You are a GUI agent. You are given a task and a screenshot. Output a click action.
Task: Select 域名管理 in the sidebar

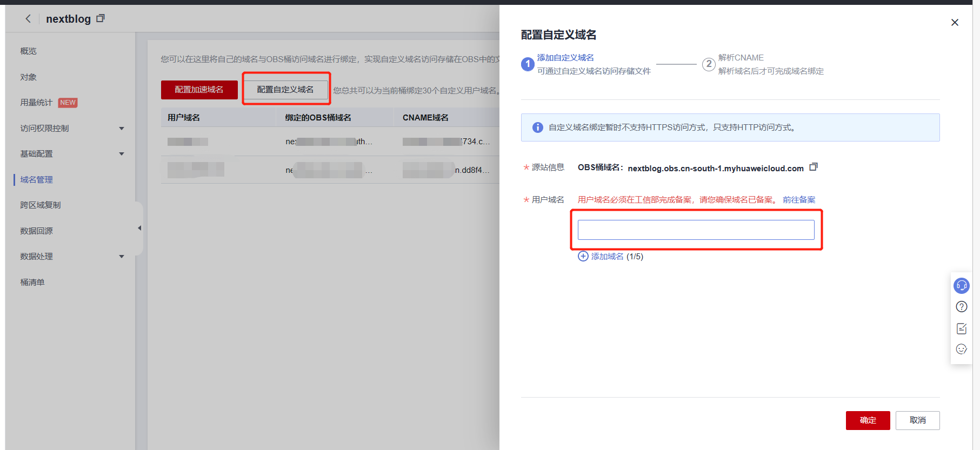pyautogui.click(x=36, y=180)
